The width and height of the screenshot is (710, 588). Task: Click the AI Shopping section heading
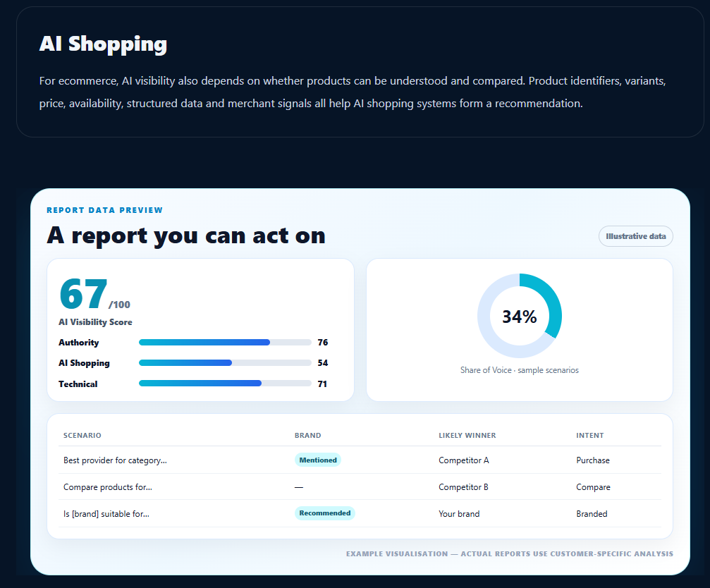[103, 44]
